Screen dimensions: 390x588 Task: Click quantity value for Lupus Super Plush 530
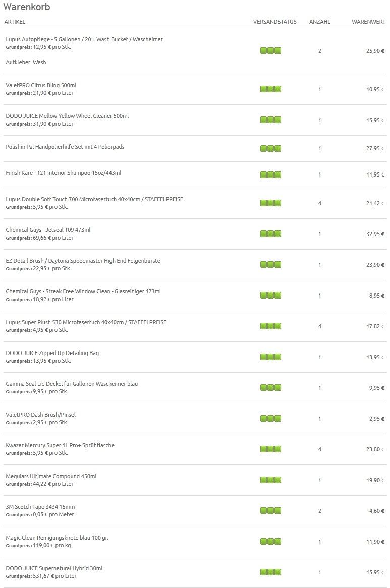(319, 326)
